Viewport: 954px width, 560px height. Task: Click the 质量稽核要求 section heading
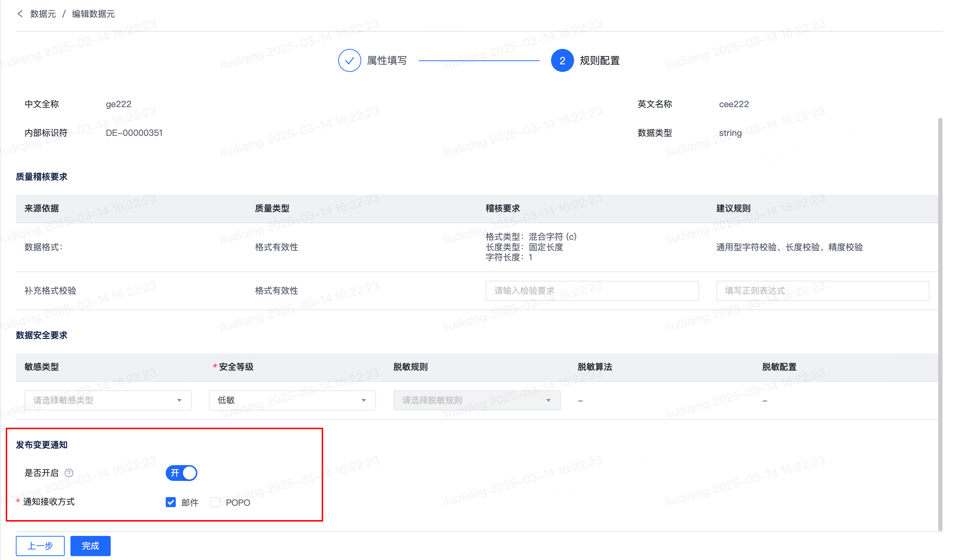[x=42, y=177]
